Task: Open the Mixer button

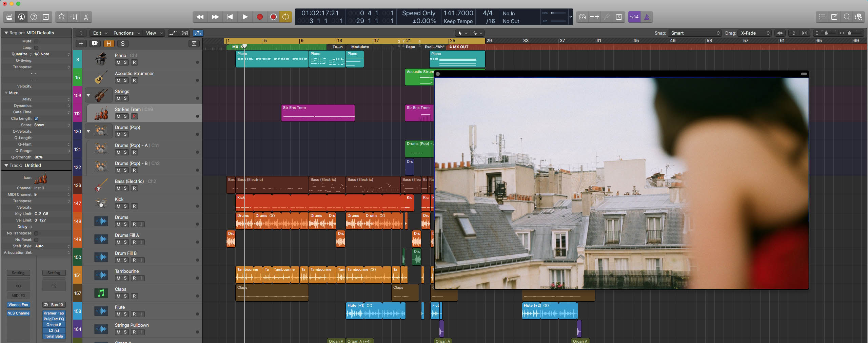Action: (74, 17)
